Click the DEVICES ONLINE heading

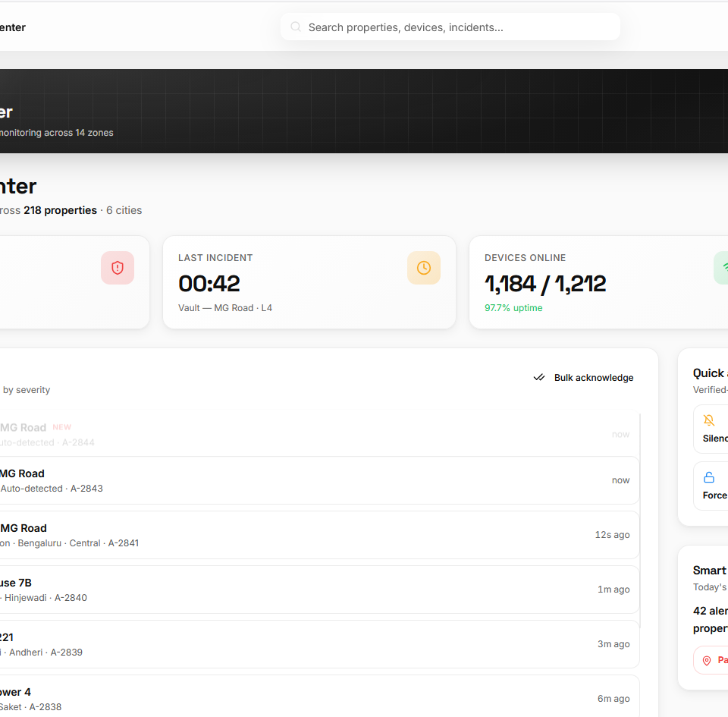tap(525, 258)
